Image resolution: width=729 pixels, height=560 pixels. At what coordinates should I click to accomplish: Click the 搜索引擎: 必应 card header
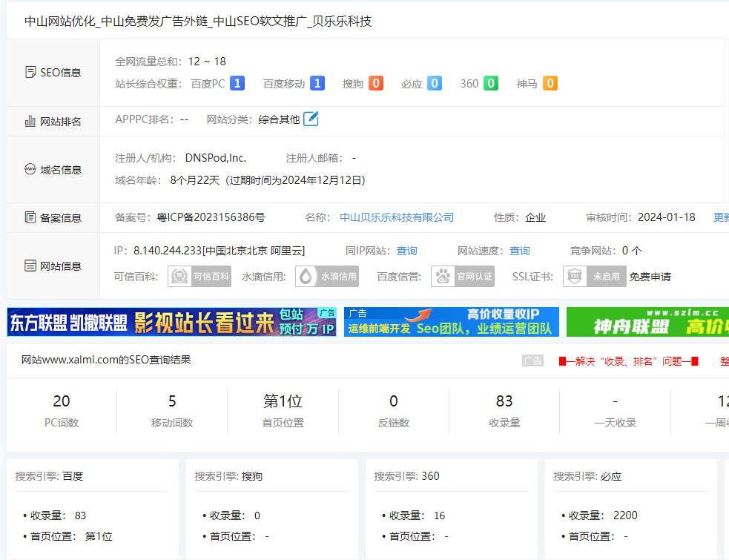click(x=587, y=475)
